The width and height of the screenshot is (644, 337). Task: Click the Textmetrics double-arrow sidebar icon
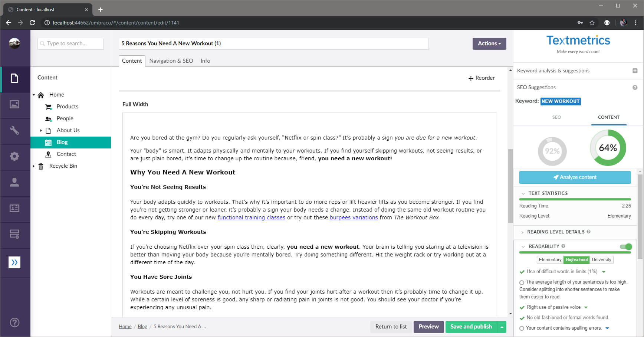14,262
